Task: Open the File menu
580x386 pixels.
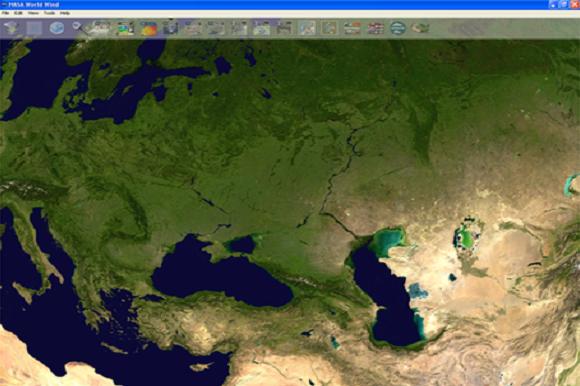Action: point(5,13)
